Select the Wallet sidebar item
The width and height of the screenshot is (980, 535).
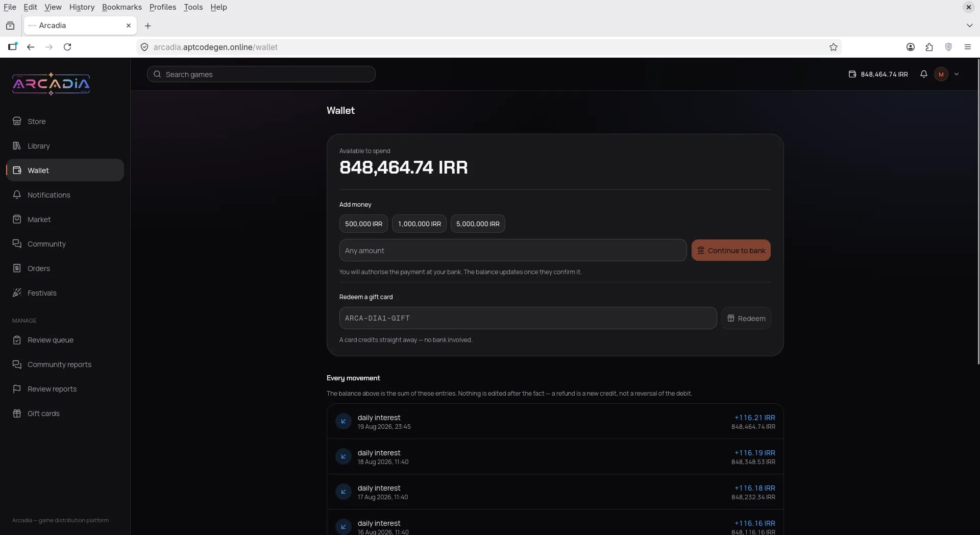(65, 171)
